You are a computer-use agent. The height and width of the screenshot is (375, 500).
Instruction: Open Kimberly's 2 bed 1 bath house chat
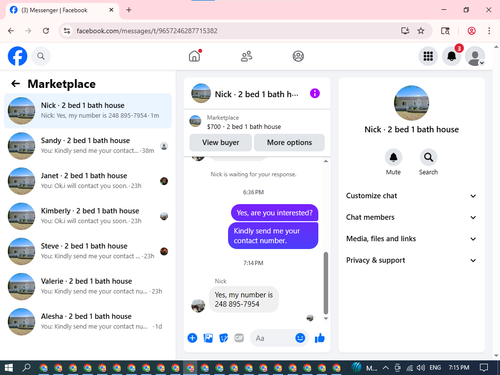click(88, 216)
